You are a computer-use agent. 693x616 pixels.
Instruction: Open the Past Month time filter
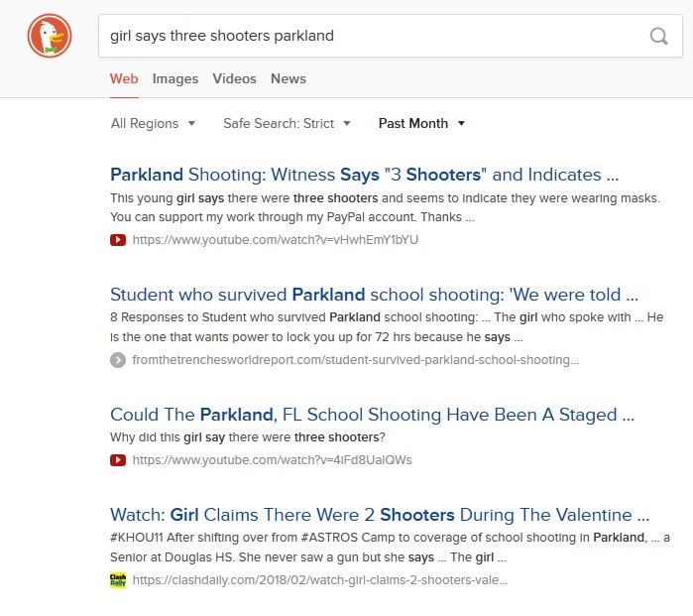[x=421, y=123]
